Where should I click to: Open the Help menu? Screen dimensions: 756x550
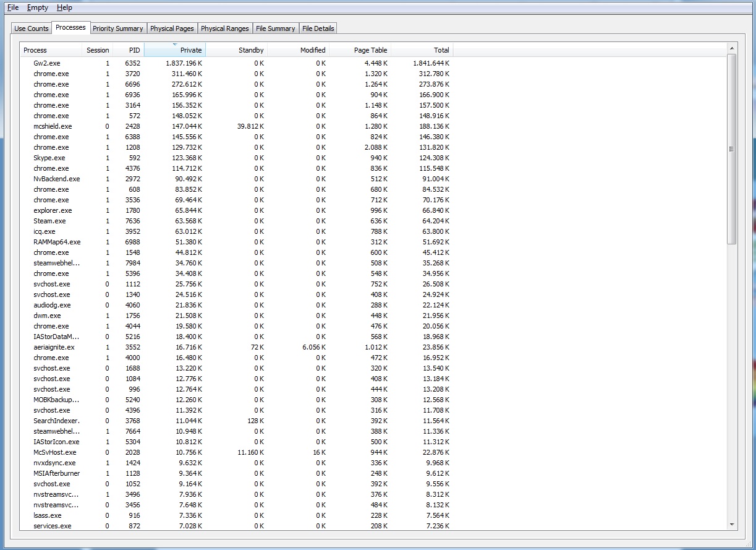tap(64, 7)
